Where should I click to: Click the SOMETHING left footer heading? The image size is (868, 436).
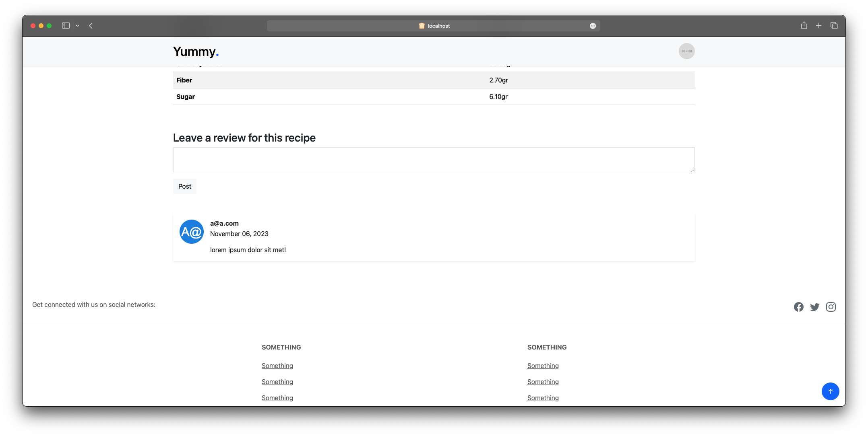pyautogui.click(x=281, y=347)
